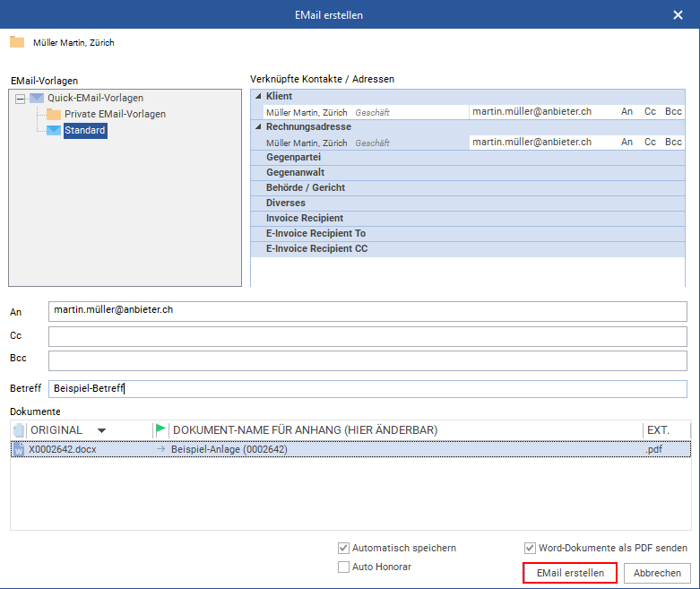Click the E-Invoice Recipient CC group header
The image size is (700, 589).
467,248
